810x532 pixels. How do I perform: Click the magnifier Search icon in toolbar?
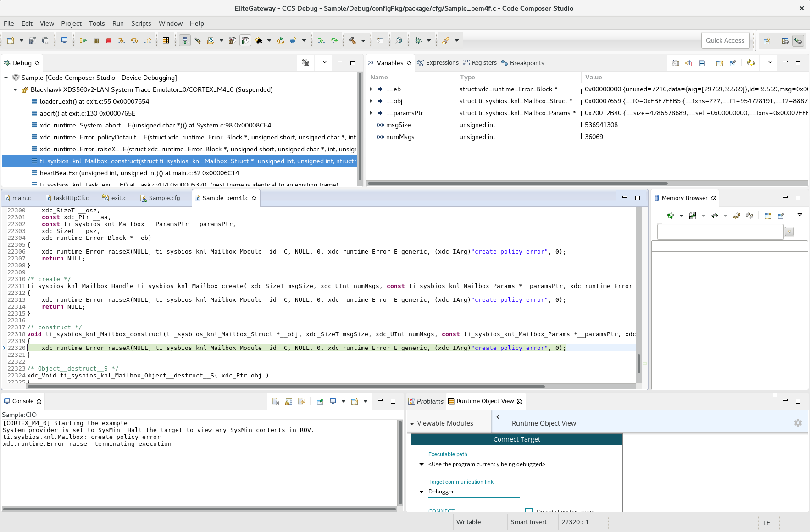[399, 40]
